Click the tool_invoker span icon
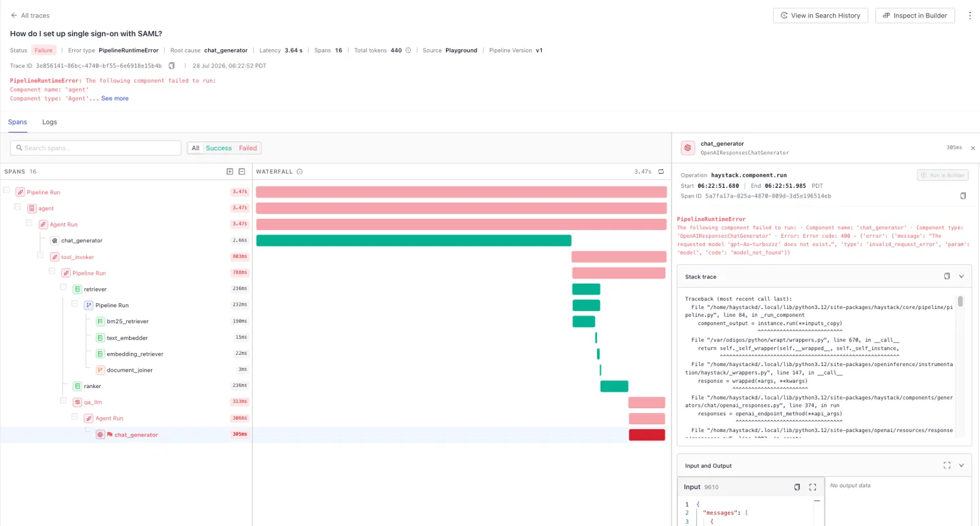The height and width of the screenshot is (526, 980). coord(54,257)
